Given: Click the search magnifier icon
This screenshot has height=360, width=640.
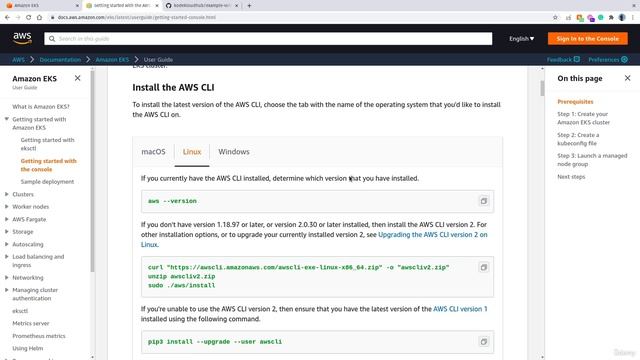Looking at the screenshot, I should (52, 39).
